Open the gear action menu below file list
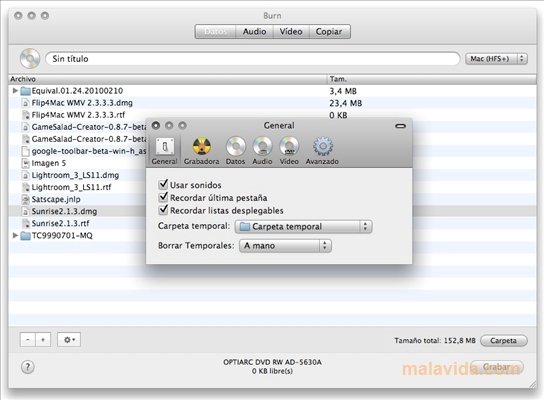Image resolution: width=544 pixels, height=400 pixels. pyautogui.click(x=69, y=340)
